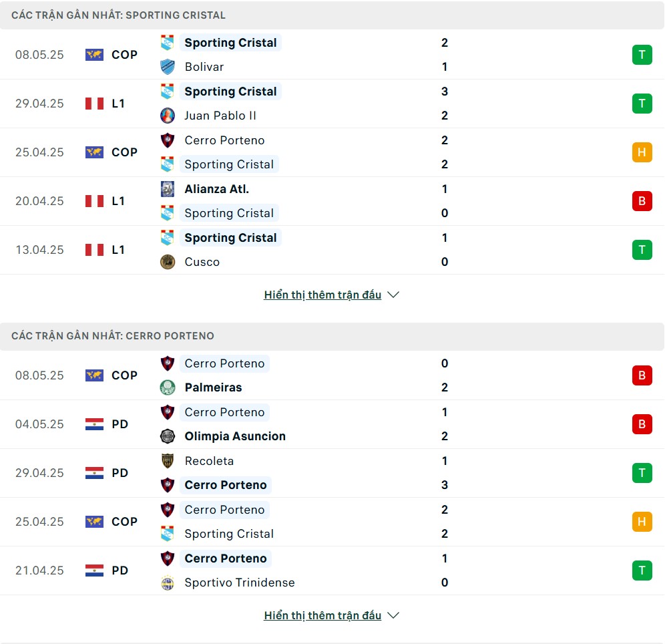Click the Alianza Atl. team crest
Image resolution: width=665 pixels, height=644 pixels.
coord(168,189)
